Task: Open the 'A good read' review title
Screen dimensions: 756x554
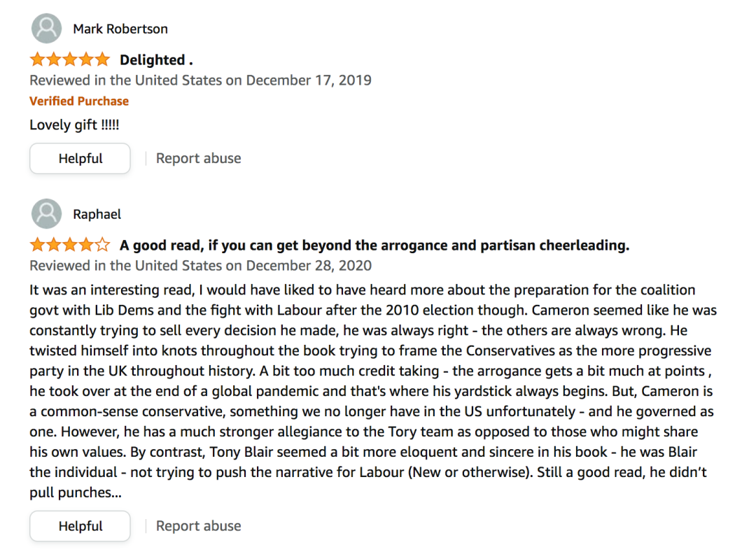Action: [374, 246]
